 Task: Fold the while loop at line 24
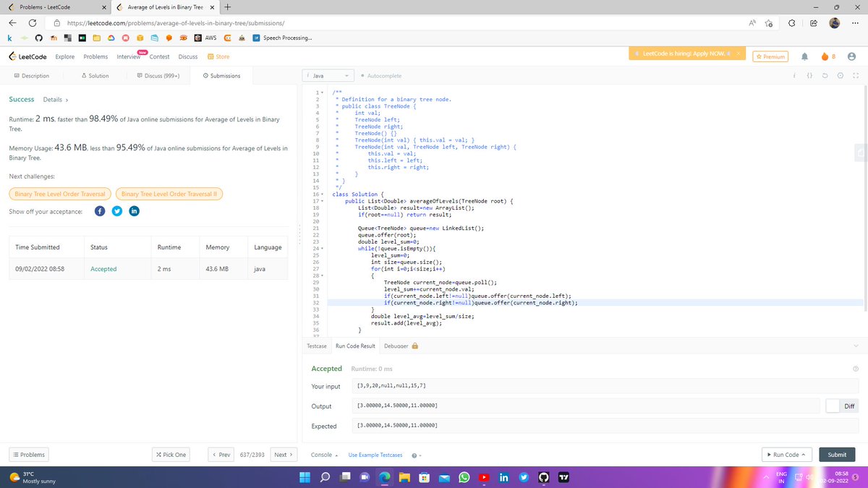coord(322,248)
